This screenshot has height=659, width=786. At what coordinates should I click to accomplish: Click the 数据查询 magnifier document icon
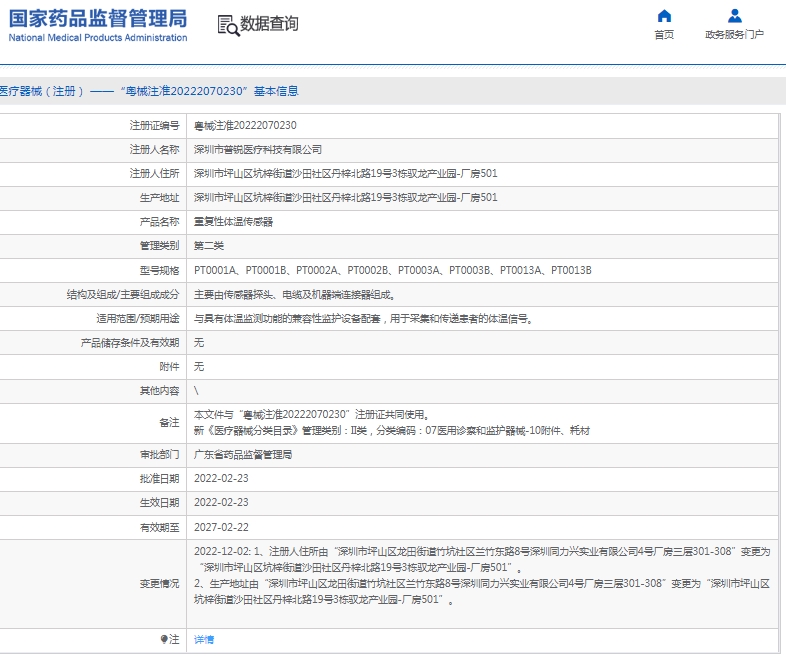point(227,25)
